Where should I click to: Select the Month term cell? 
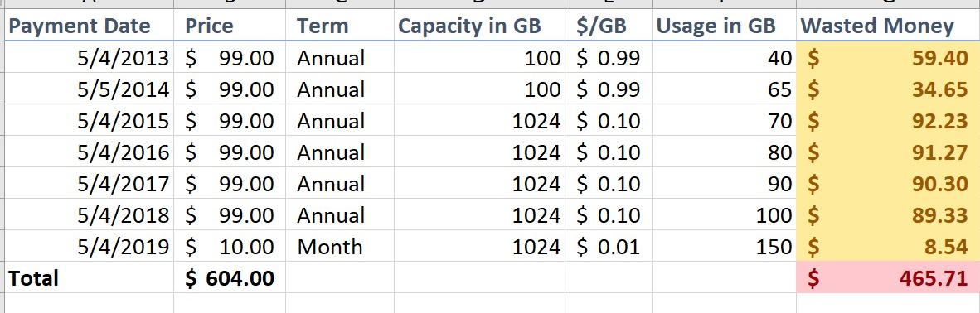click(339, 246)
